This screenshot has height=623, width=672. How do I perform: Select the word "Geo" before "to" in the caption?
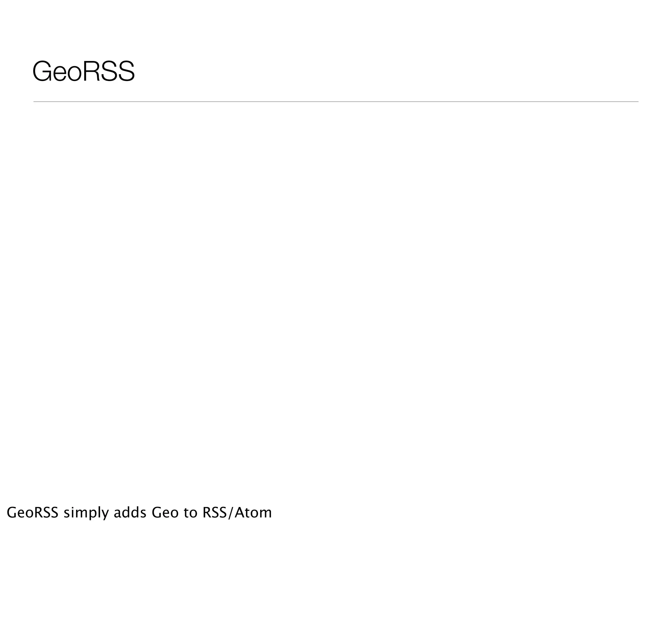[x=165, y=513]
